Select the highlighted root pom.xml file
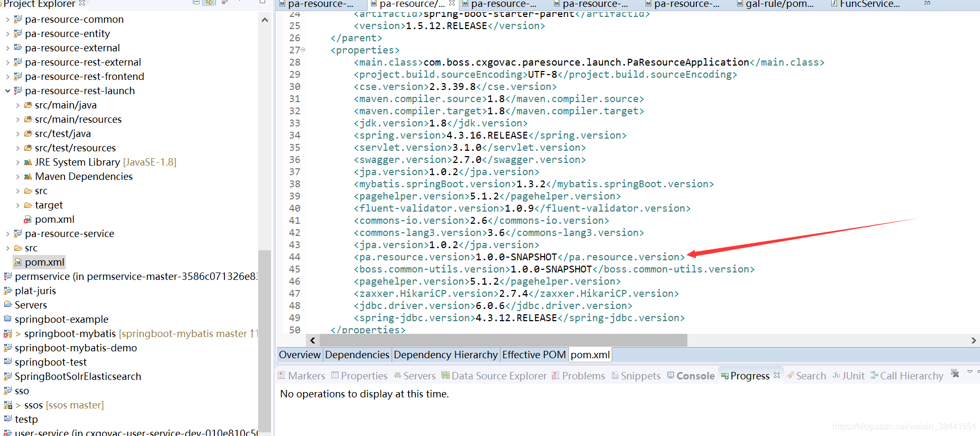The width and height of the screenshot is (980, 436). click(39, 262)
